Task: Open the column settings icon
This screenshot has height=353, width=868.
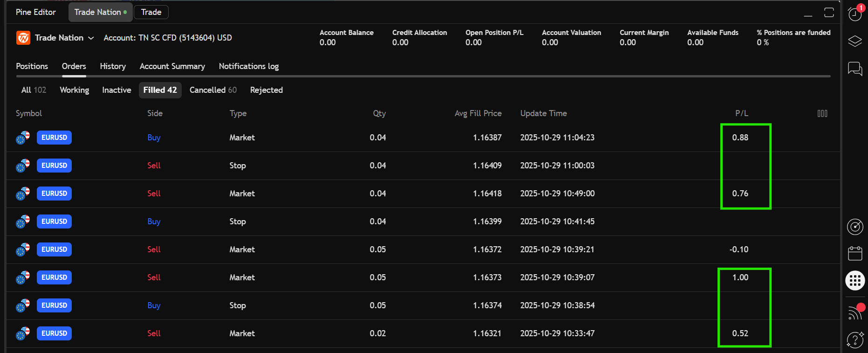Action: click(822, 113)
